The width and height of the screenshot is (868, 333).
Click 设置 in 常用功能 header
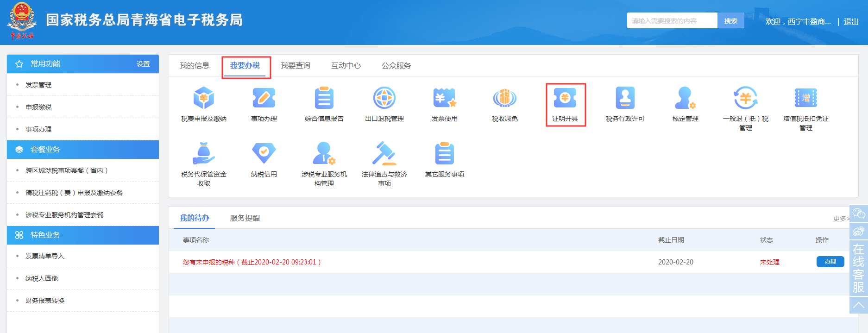(x=143, y=64)
